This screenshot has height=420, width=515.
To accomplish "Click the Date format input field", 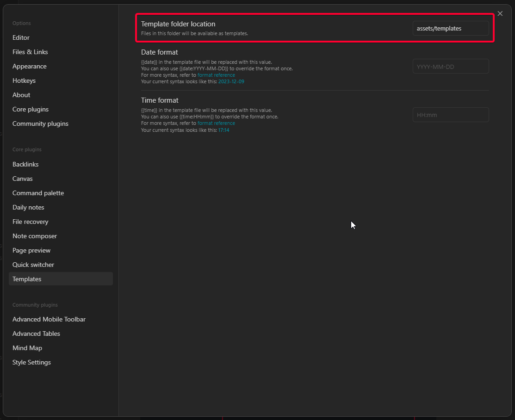I will [x=450, y=67].
